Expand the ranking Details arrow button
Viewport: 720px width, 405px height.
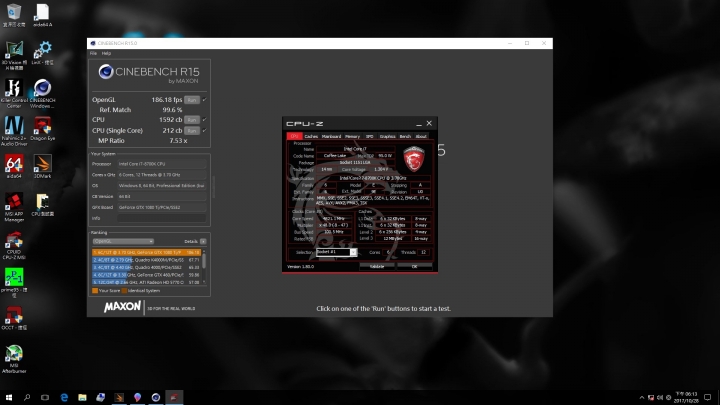point(203,241)
